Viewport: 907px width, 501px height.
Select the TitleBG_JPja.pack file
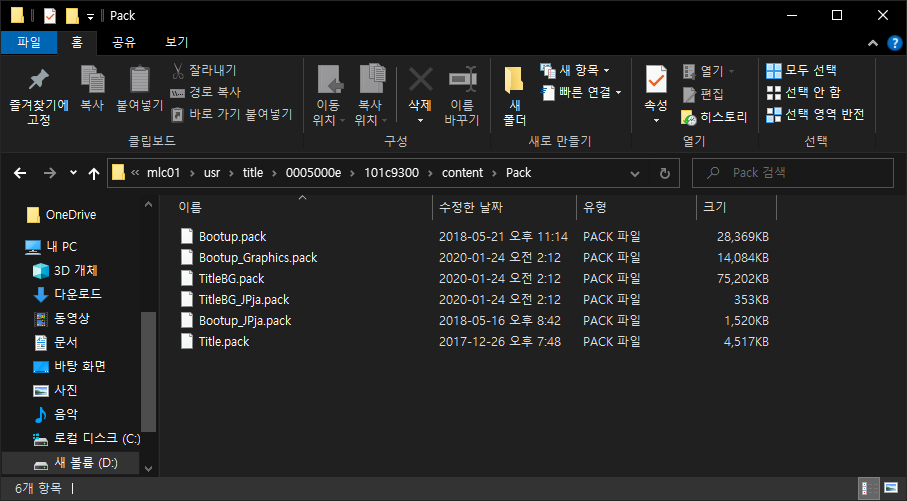pos(244,300)
